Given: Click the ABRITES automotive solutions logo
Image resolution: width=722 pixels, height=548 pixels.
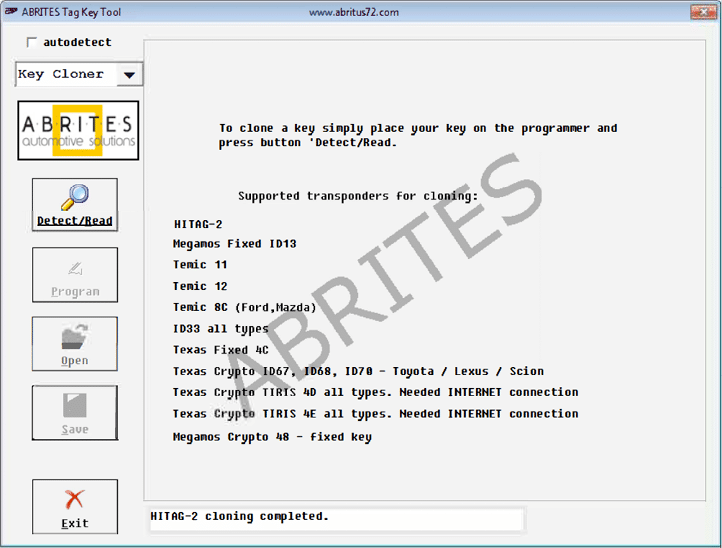Looking at the screenshot, I should (x=78, y=131).
